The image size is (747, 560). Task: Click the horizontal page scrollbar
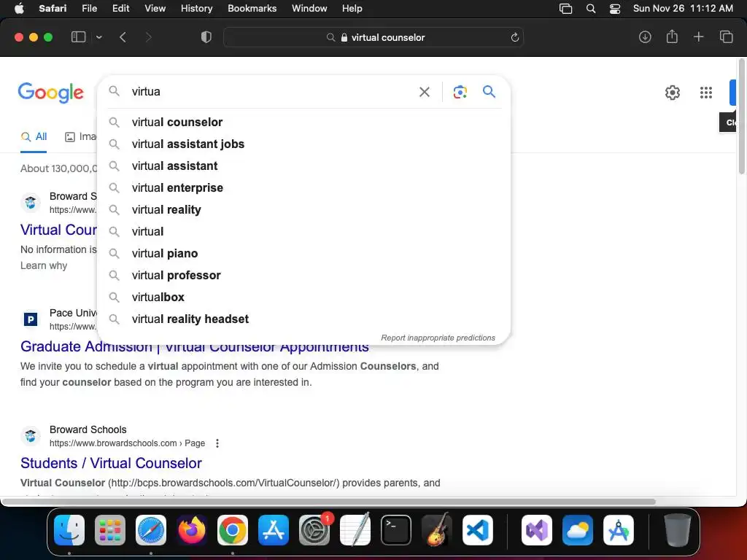[x=329, y=502]
